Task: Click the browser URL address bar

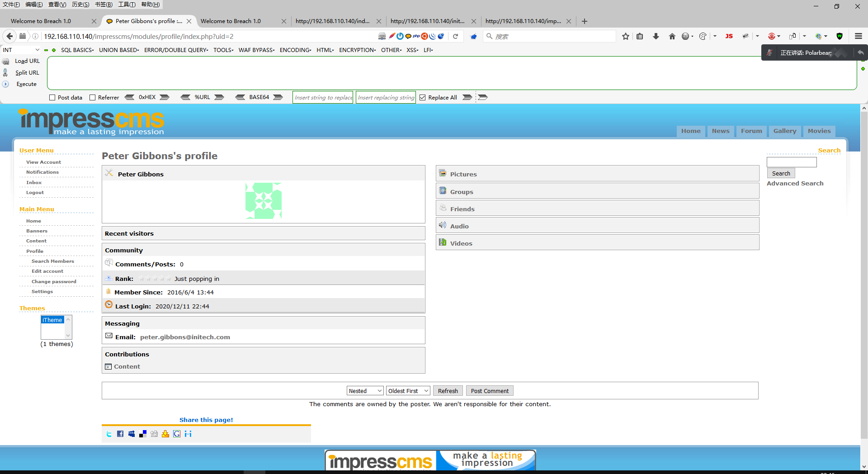Action: coord(208,36)
